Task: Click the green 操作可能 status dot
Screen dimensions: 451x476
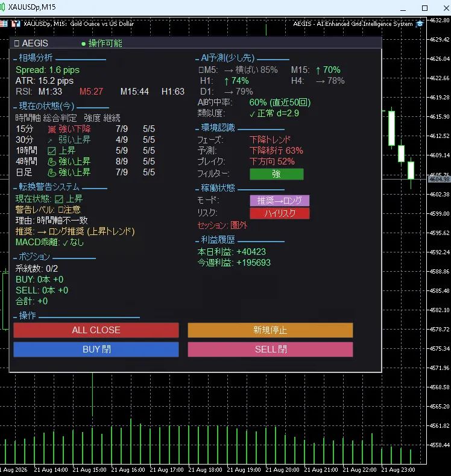Action: [84, 44]
